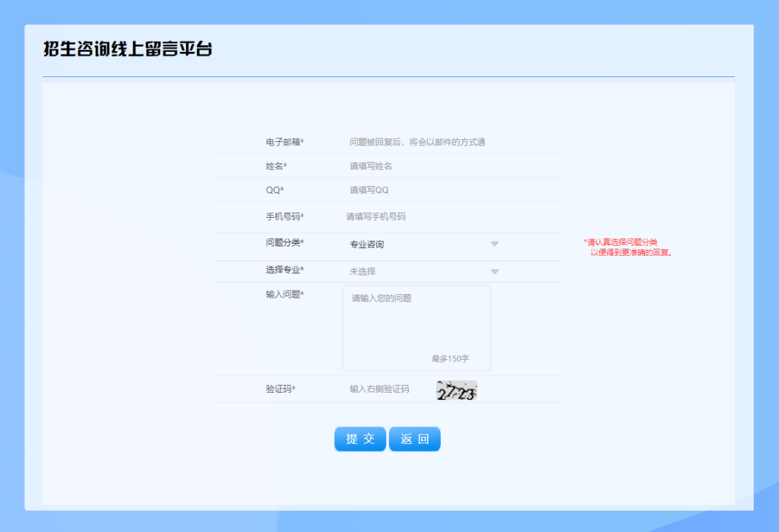Click the 选择专业 dropdown arrow icon
The image size is (779, 532).
click(495, 272)
